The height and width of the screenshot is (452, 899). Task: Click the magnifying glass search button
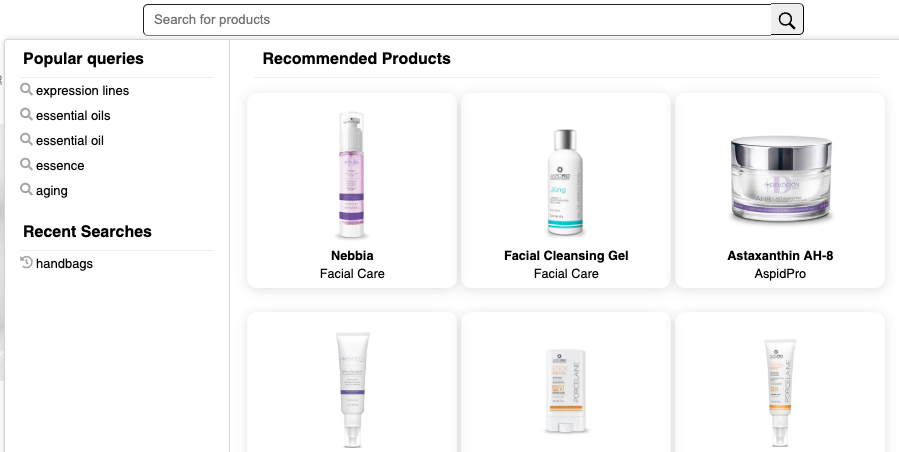[x=787, y=20]
